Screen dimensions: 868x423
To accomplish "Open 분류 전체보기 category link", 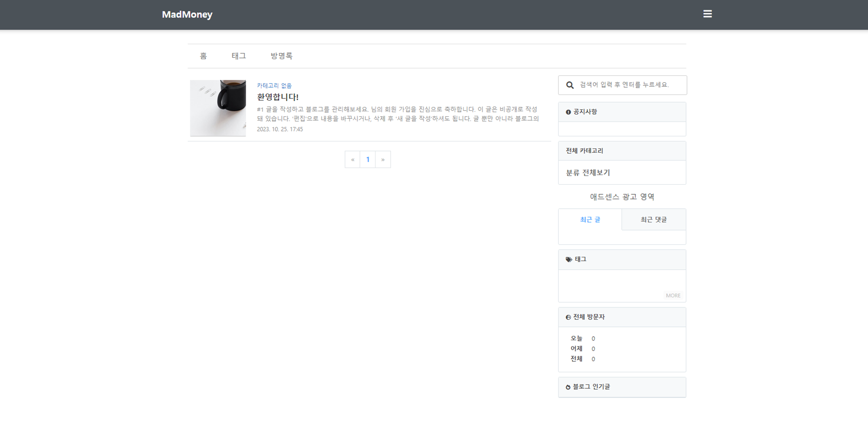I will click(x=588, y=173).
